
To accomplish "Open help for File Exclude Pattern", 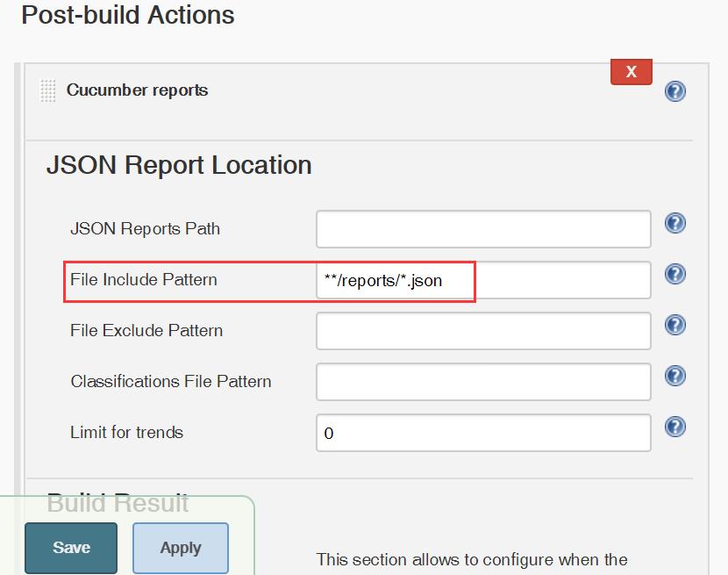I will tap(674, 325).
